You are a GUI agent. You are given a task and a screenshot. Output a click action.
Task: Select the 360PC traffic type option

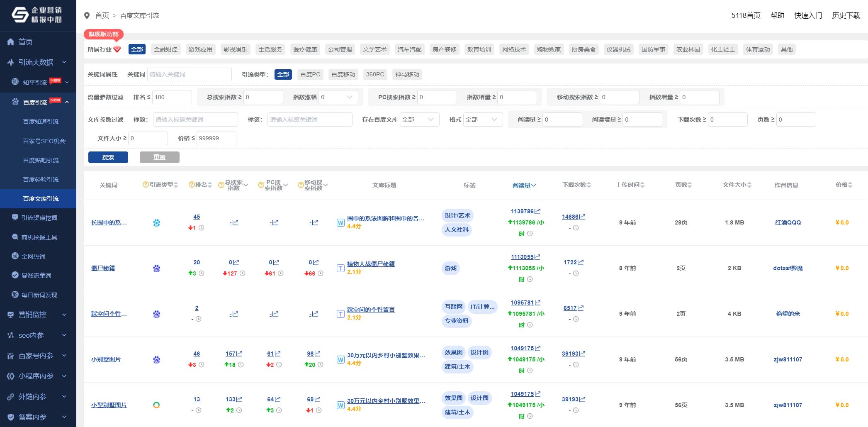click(x=375, y=74)
